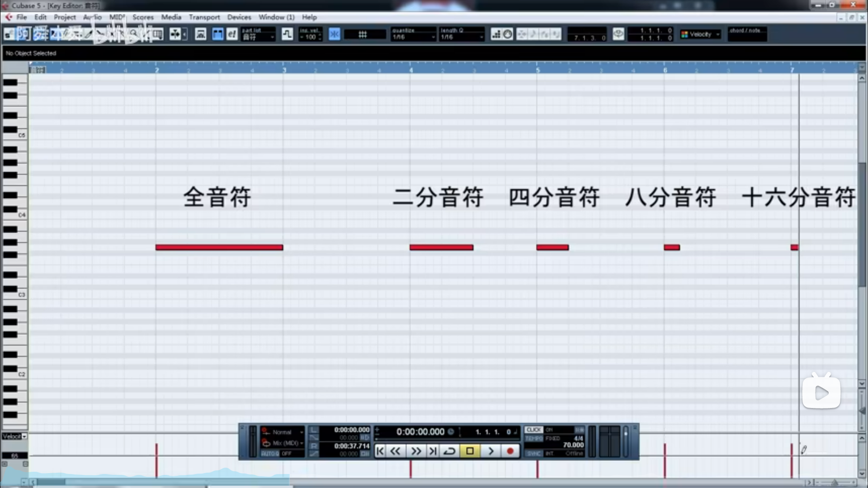Image resolution: width=868 pixels, height=488 pixels.
Task: Click the AUTO Q button
Action: point(270,453)
